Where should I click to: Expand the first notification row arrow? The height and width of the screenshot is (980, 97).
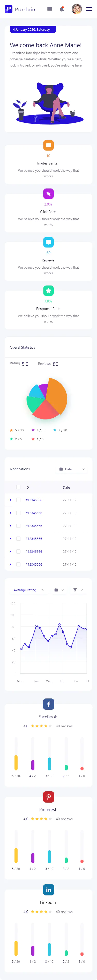pos(10,500)
